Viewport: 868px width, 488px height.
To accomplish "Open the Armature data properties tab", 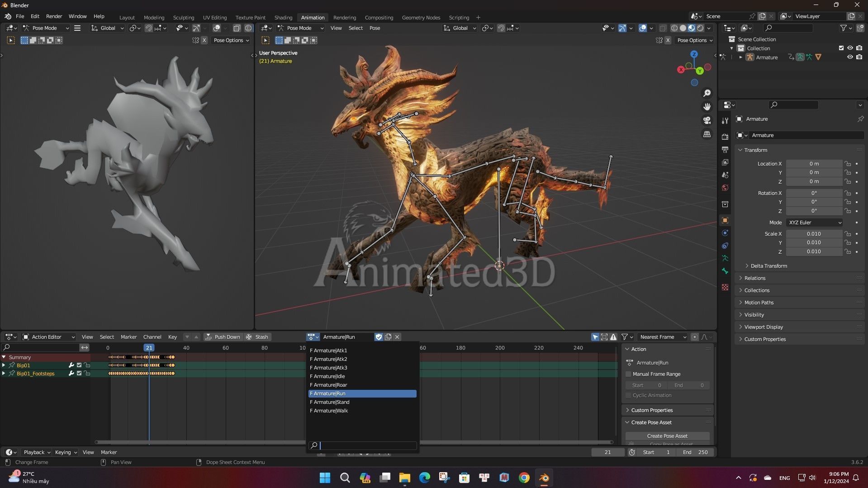I will click(x=725, y=258).
